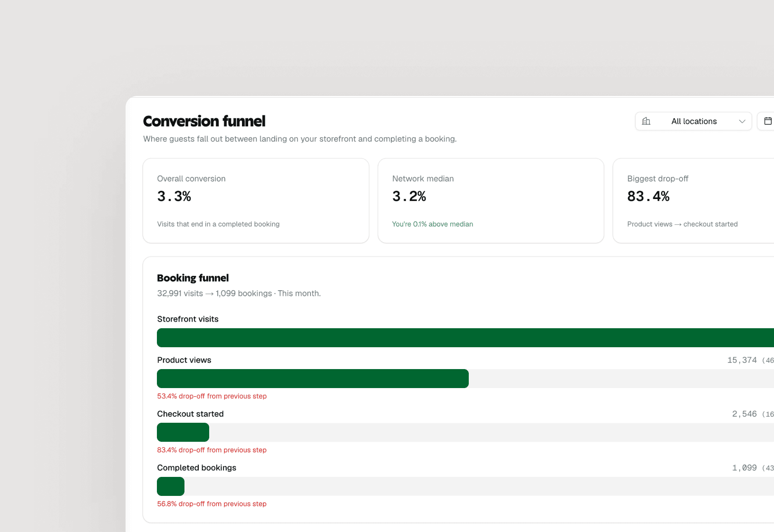Screen dimensions: 774x532
Task: Click the 3.3% overall conversion value
Action: pyautogui.click(x=174, y=196)
